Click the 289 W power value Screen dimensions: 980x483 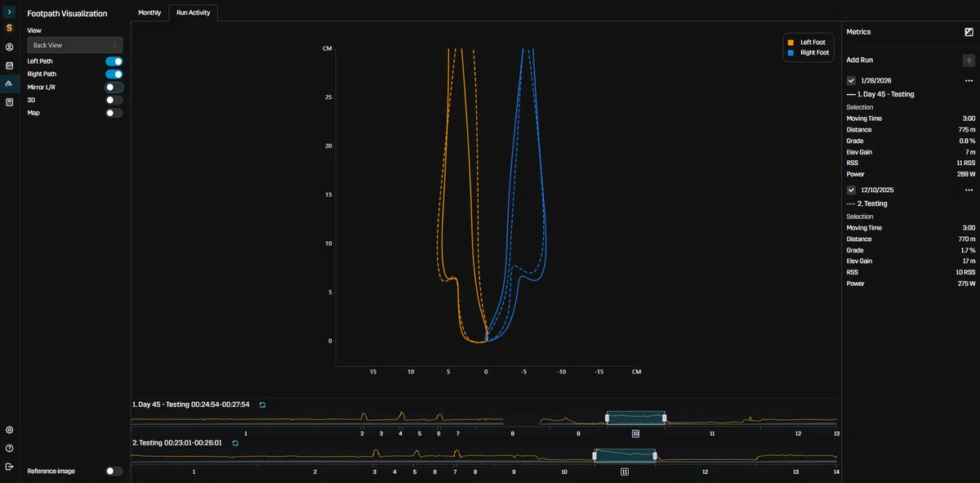(x=966, y=174)
